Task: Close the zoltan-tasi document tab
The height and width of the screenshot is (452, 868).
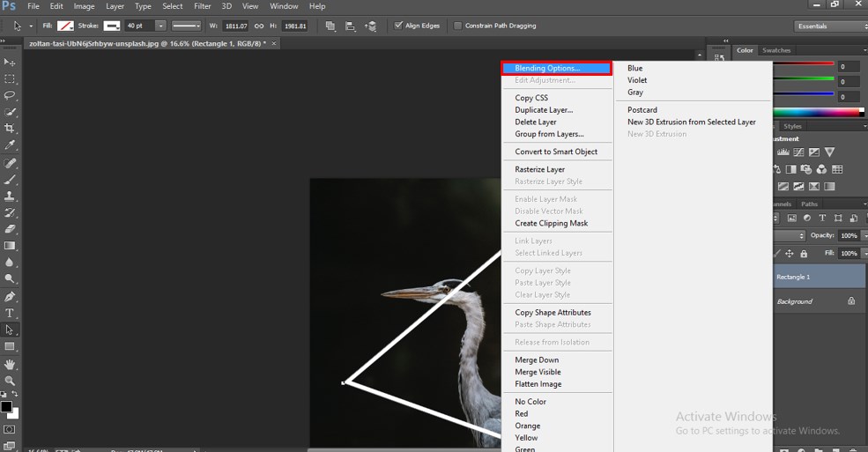Action: click(273, 43)
